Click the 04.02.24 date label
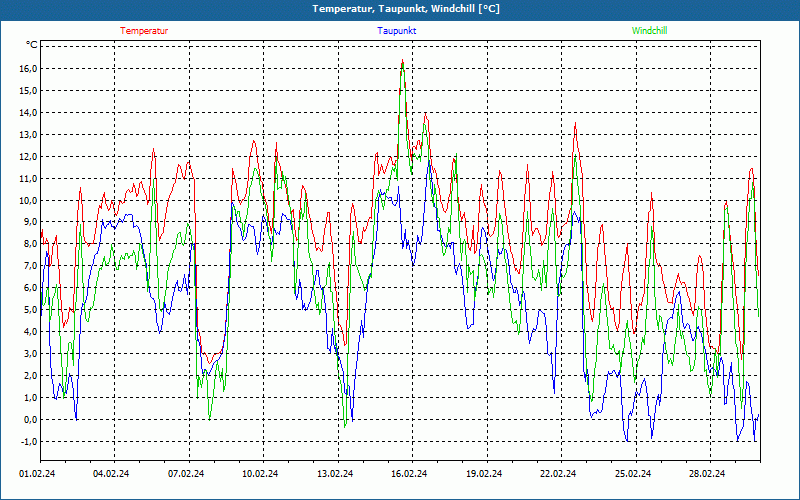This screenshot has height=500, width=800. [x=111, y=474]
